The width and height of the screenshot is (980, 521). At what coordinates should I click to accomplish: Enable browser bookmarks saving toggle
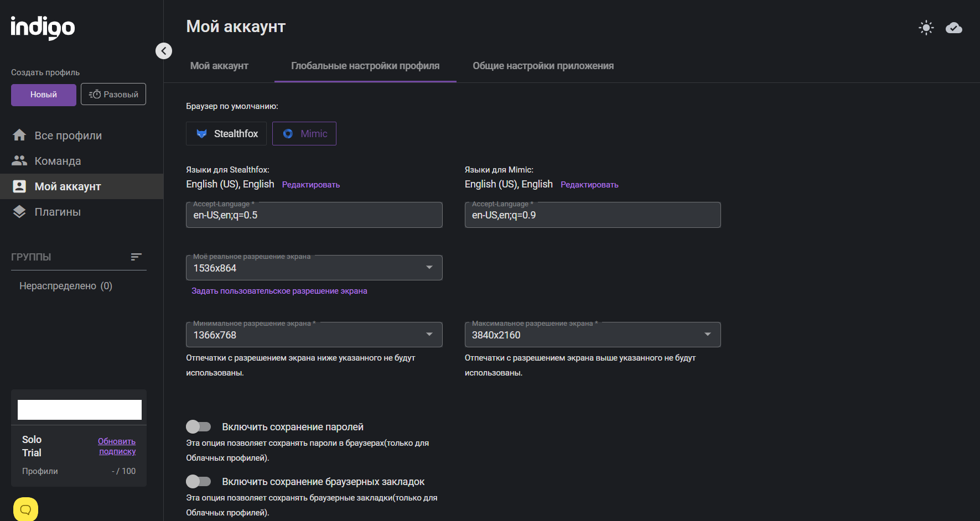coord(199,481)
